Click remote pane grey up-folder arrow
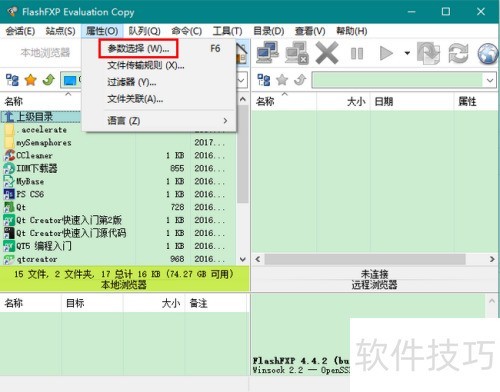The image size is (500, 392). (x=300, y=80)
